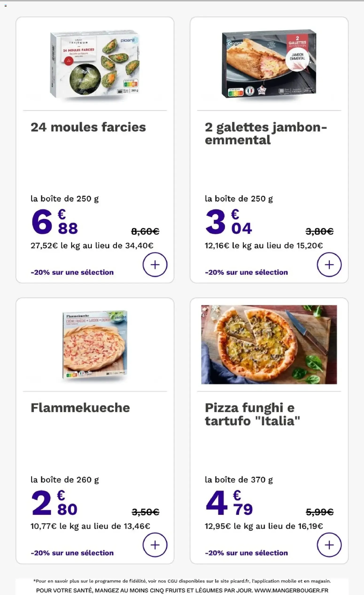The width and height of the screenshot is (364, 595).
Task: Open -20% sur une sélection under Flammekueche
Action: click(72, 553)
